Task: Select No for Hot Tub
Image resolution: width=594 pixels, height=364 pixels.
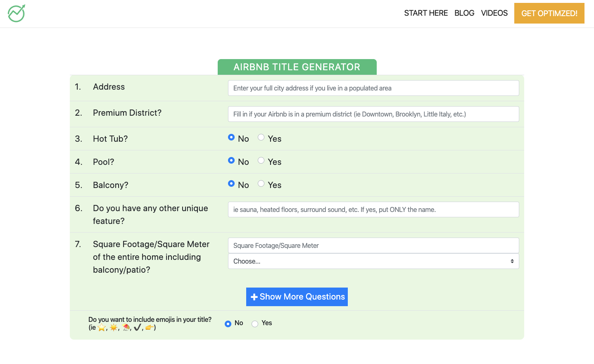Action: pos(231,137)
